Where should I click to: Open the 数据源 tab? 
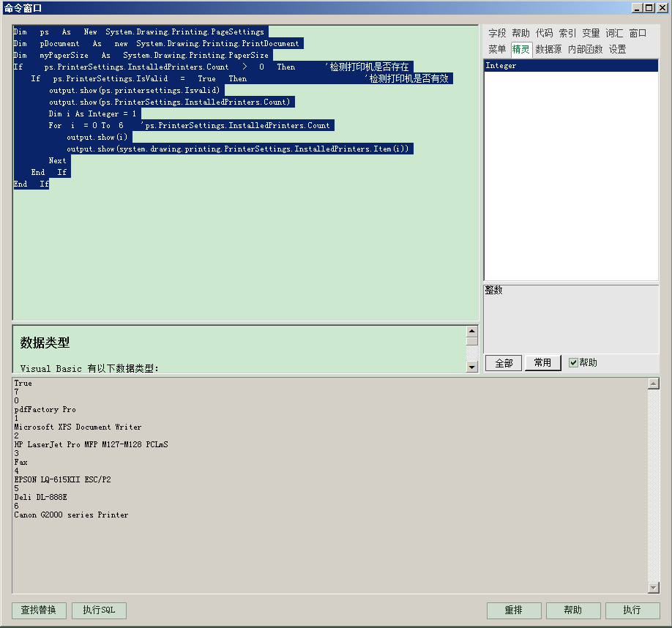click(x=548, y=49)
